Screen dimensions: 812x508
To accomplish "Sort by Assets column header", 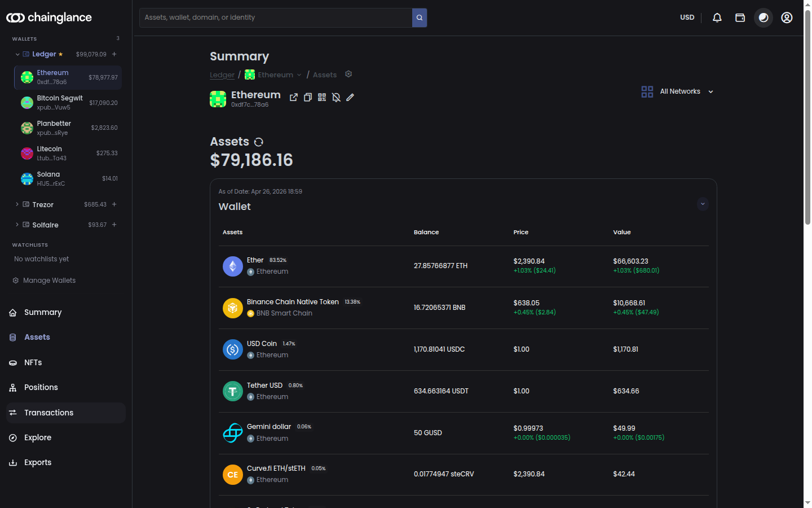I will pyautogui.click(x=233, y=232).
